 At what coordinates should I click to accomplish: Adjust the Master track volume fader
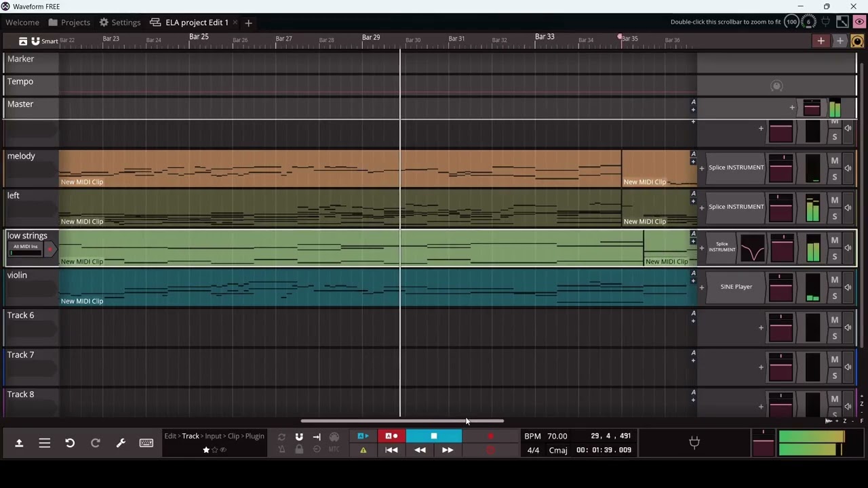812,108
